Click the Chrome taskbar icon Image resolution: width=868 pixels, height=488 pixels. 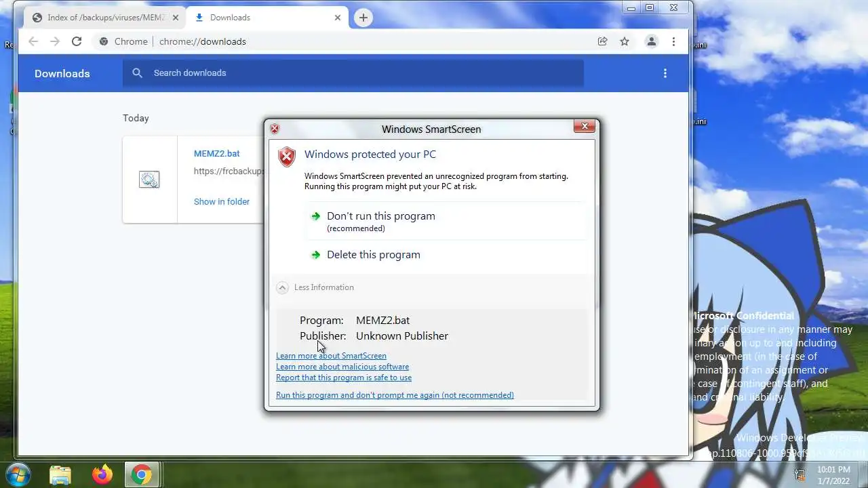pyautogui.click(x=142, y=474)
